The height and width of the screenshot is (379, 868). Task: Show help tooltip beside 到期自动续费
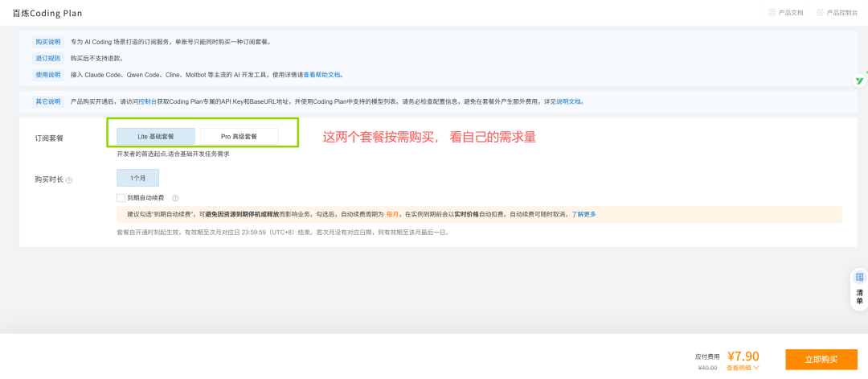click(175, 198)
